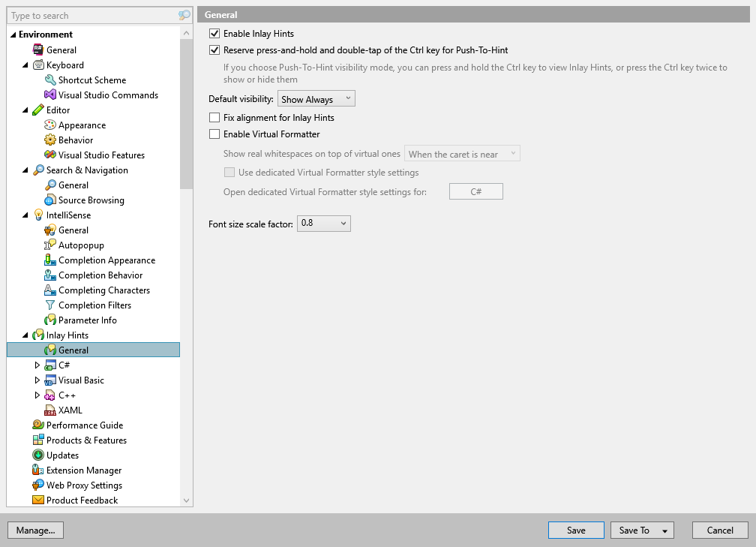Click the Updates green arrow icon
Screen dimensions: 756x547
(38, 455)
